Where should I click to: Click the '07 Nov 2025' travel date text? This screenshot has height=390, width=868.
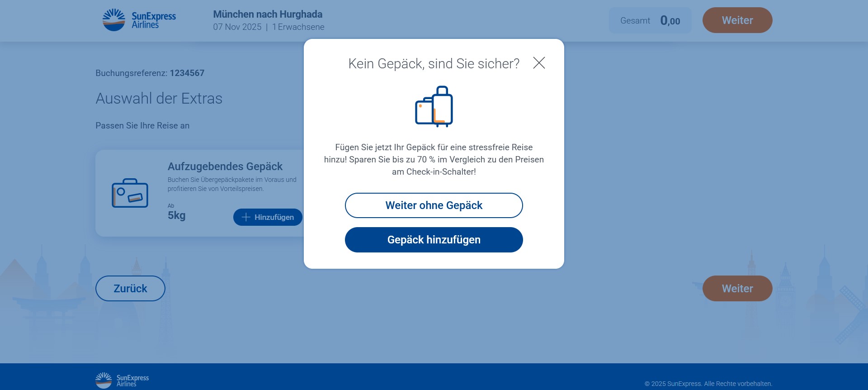[237, 27]
